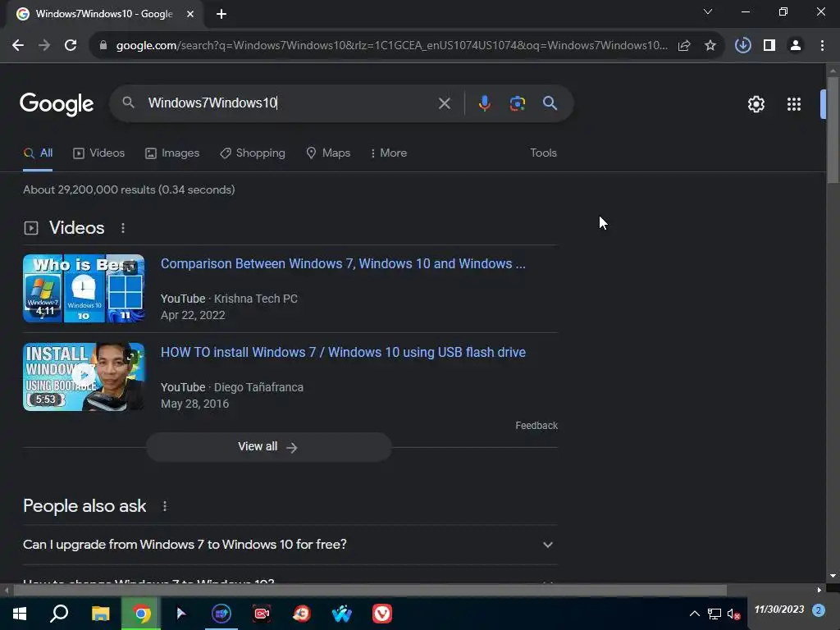Open taskbar search magnifier
This screenshot has height=630, width=840.
59,614
